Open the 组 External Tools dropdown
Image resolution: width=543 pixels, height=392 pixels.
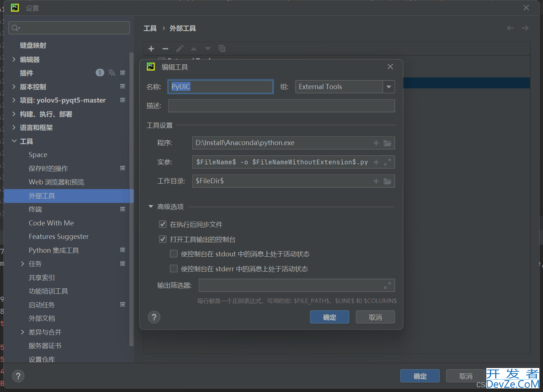pos(389,87)
